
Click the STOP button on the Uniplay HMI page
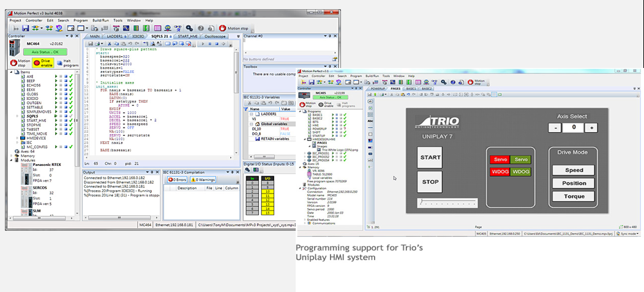(430, 182)
